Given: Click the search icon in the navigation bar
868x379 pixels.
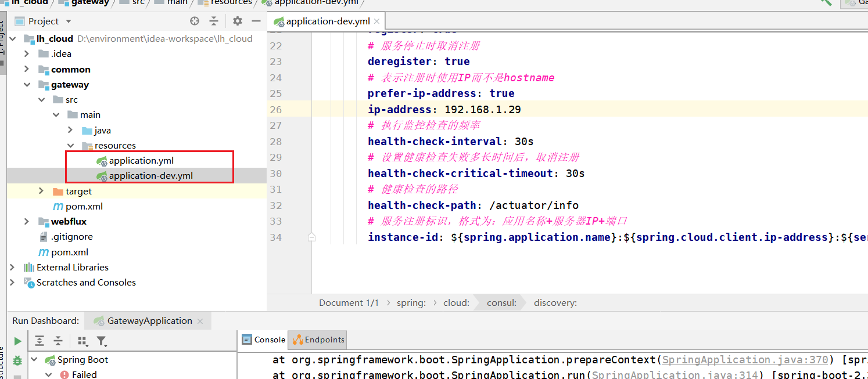Looking at the screenshot, I should [826, 3].
